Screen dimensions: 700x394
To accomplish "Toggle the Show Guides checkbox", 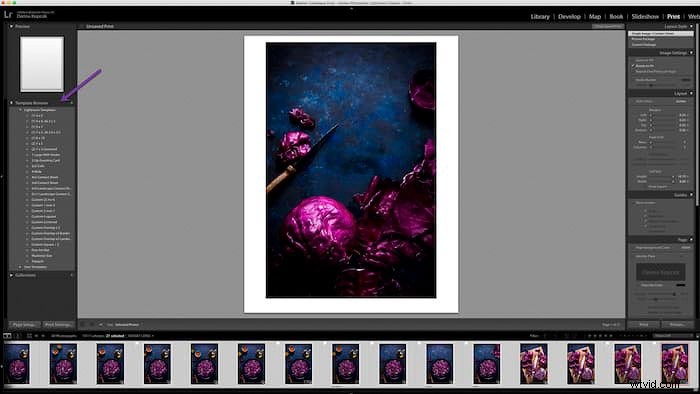I will [x=634, y=203].
